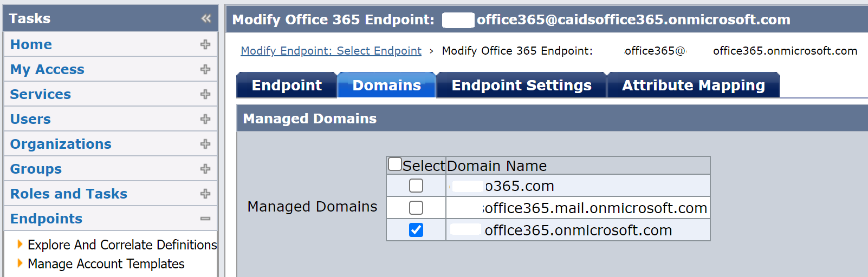This screenshot has width=868, height=277.
Task: Expand the Roles and Tasks plus icon
Action: pos(205,194)
